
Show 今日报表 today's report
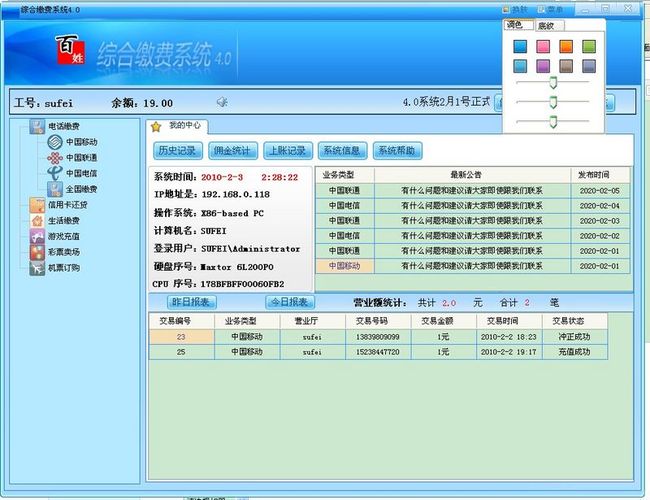click(x=290, y=302)
